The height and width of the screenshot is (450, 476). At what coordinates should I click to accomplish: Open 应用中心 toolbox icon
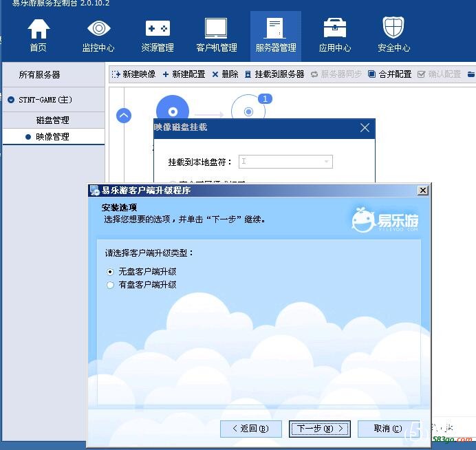click(335, 34)
